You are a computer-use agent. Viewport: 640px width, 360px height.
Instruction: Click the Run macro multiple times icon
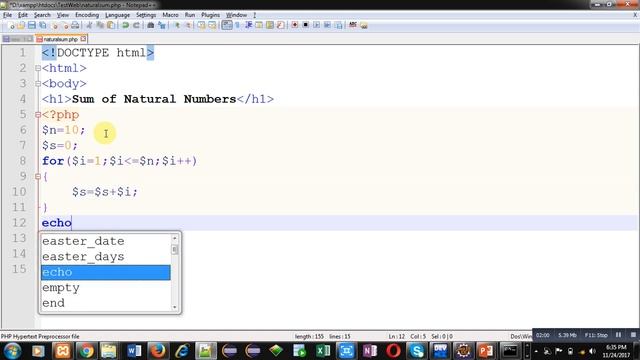point(327,25)
